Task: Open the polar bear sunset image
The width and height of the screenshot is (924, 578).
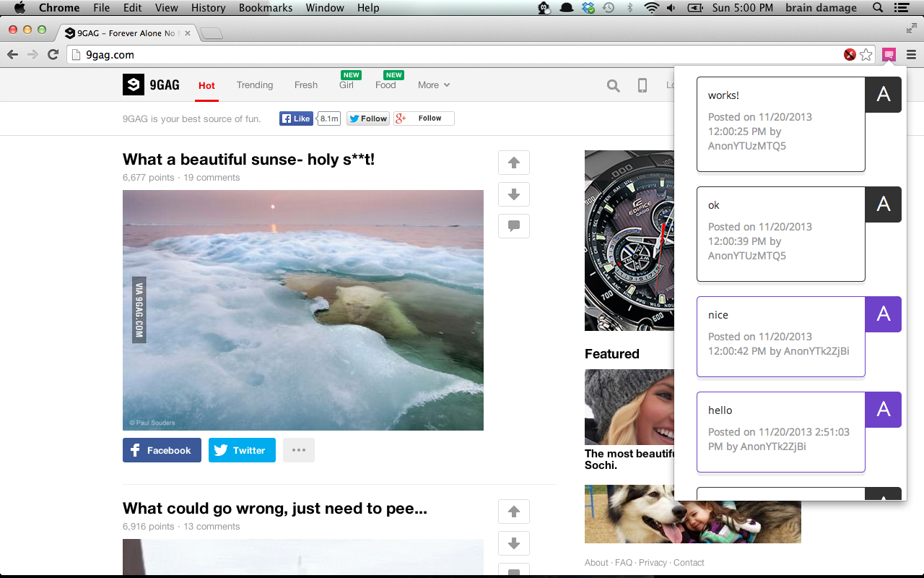Action: (x=303, y=310)
